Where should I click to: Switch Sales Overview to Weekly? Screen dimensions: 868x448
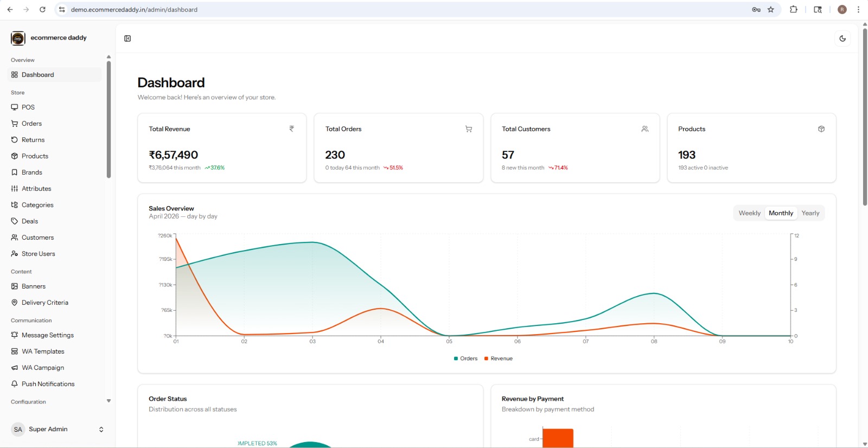point(749,213)
